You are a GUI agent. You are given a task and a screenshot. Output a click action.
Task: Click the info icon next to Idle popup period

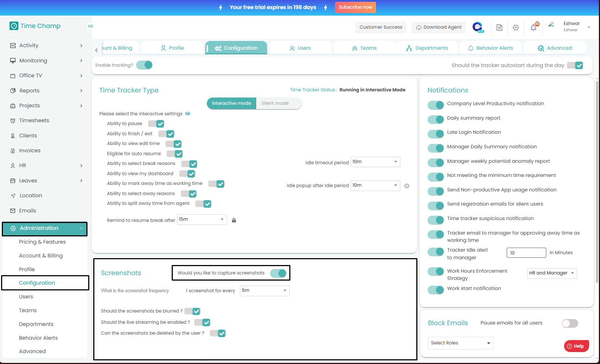click(407, 186)
